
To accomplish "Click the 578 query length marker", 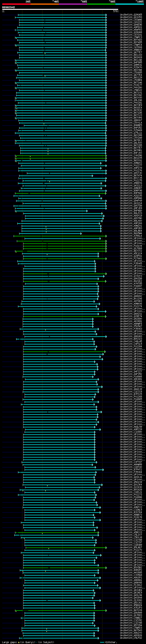I will [115, 11].
